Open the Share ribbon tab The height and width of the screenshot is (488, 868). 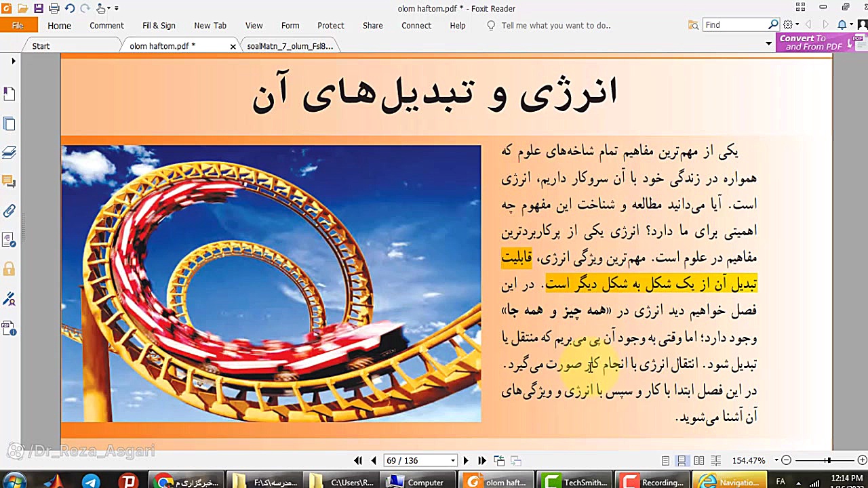373,25
